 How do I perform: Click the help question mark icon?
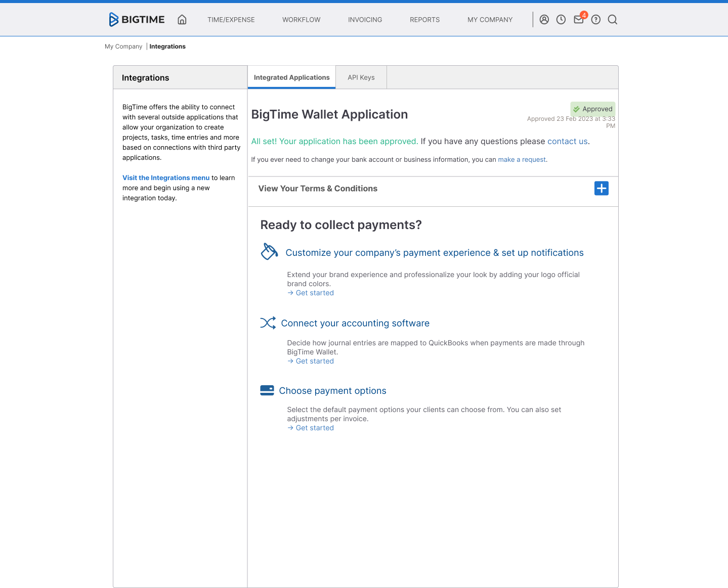tap(595, 19)
